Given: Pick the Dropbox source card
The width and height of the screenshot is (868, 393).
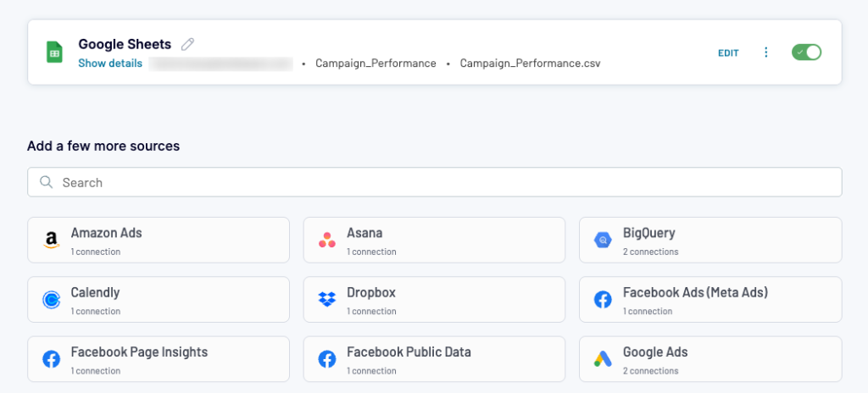Looking at the screenshot, I should [x=434, y=300].
